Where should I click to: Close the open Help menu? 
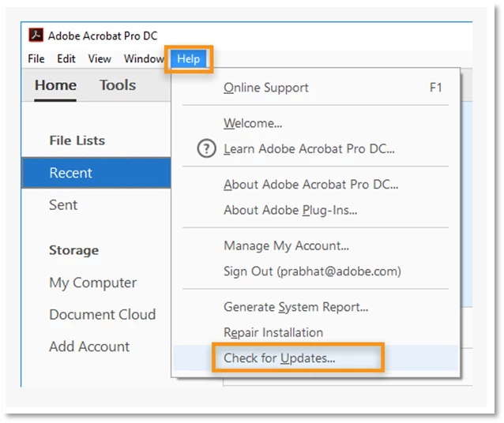188,58
